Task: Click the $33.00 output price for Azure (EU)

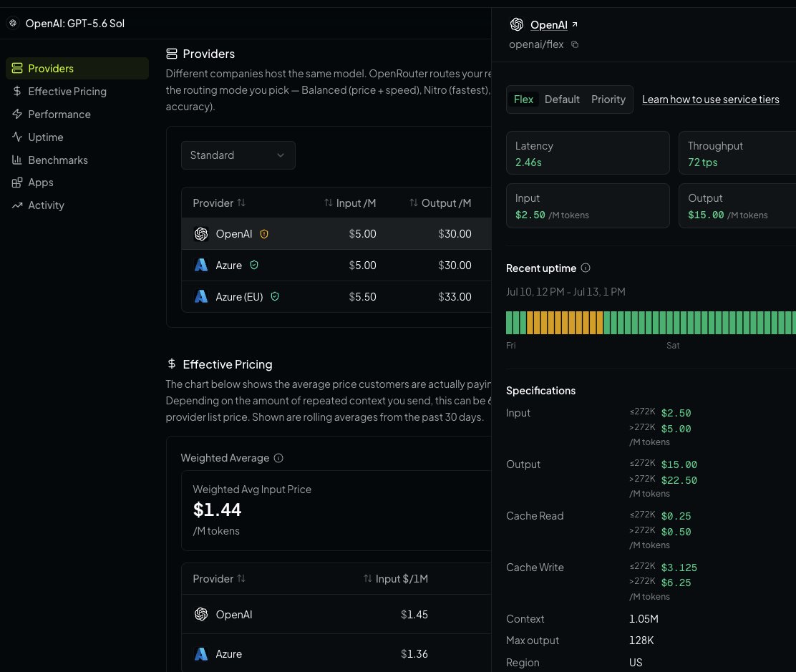Action: click(x=455, y=296)
